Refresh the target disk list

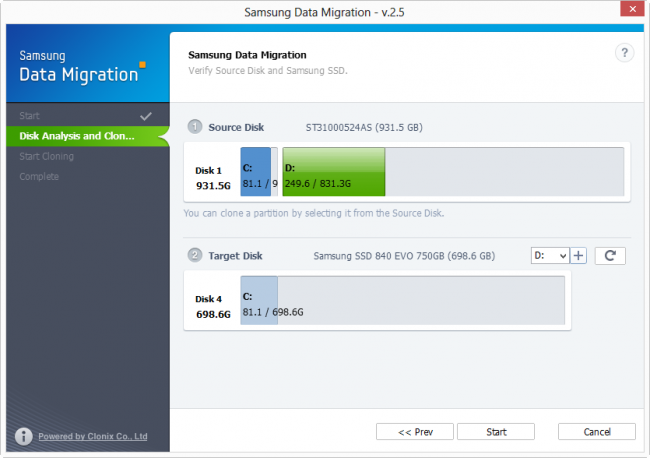point(610,256)
